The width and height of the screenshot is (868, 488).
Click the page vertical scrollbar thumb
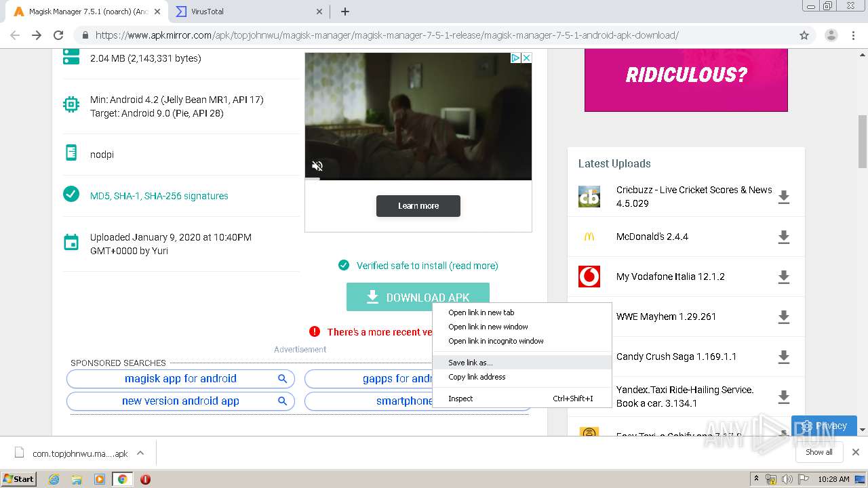[x=863, y=141]
